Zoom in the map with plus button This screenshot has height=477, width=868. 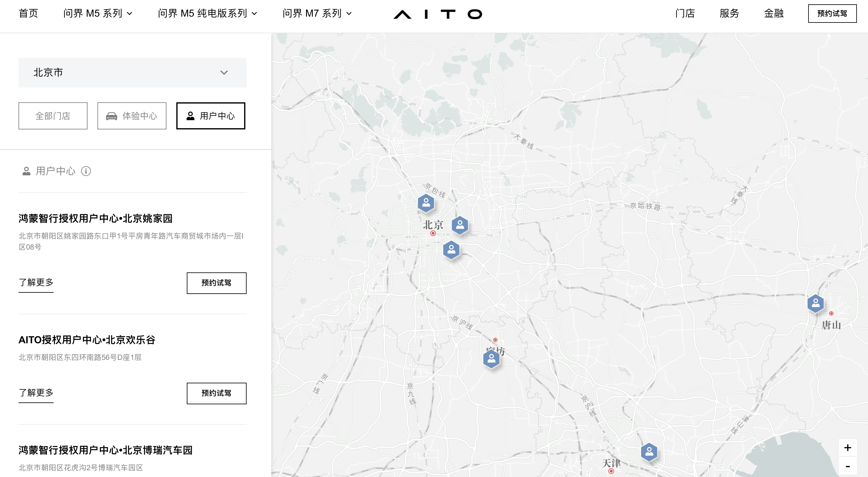tap(848, 448)
